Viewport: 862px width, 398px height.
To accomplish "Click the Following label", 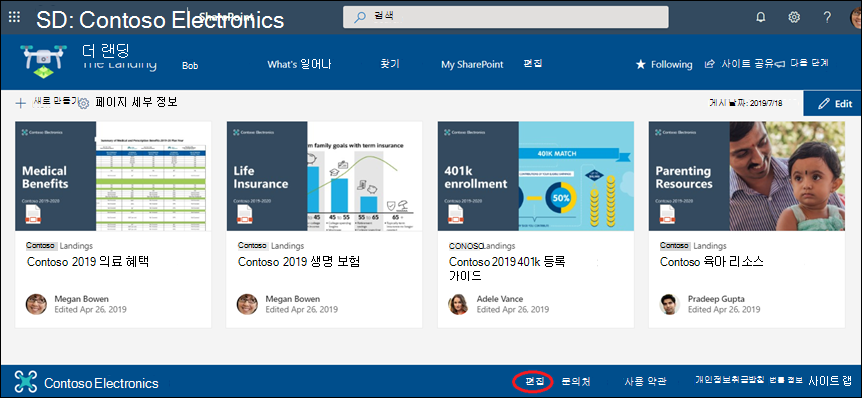I will (671, 64).
